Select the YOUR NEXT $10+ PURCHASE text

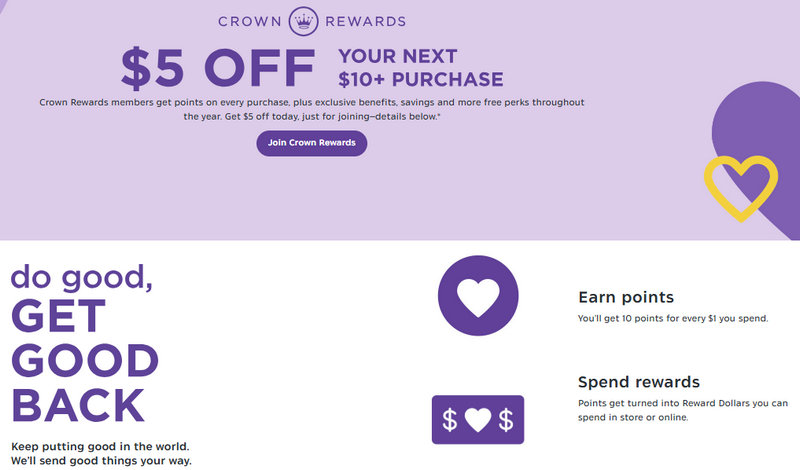[x=420, y=66]
